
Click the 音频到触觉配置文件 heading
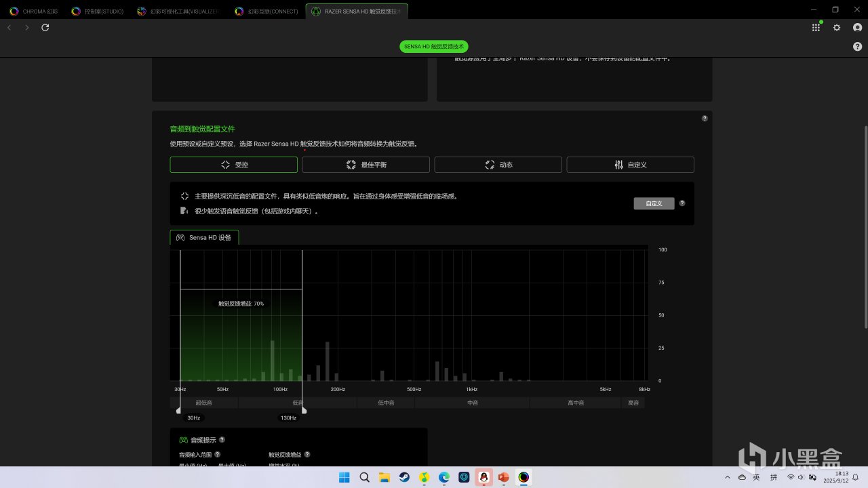pyautogui.click(x=203, y=129)
